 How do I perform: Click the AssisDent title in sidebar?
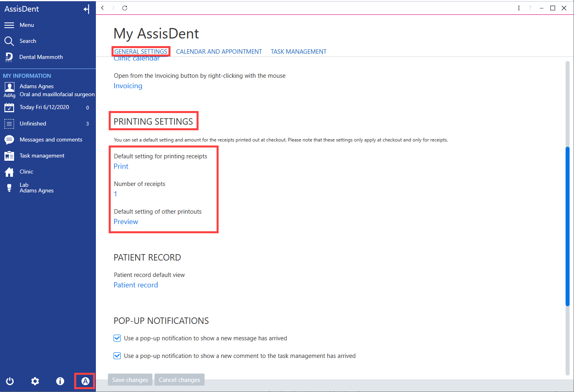(x=22, y=9)
